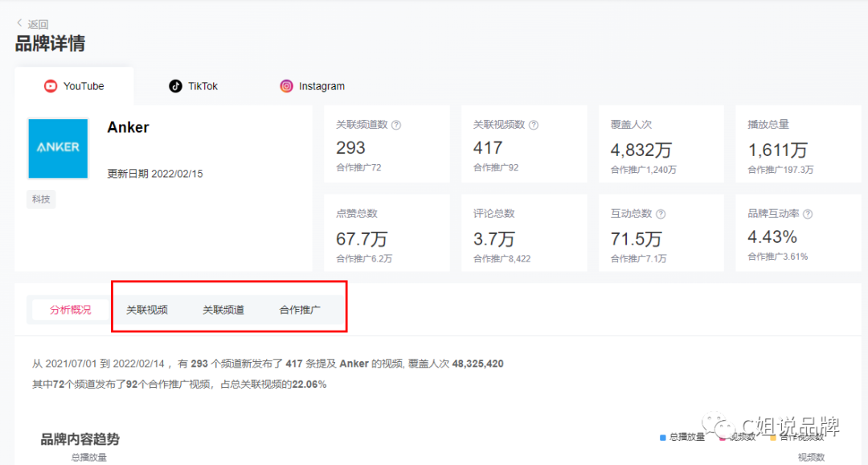Click the Anker brand name heading
Viewport: 868px width, 465px height.
128,127
